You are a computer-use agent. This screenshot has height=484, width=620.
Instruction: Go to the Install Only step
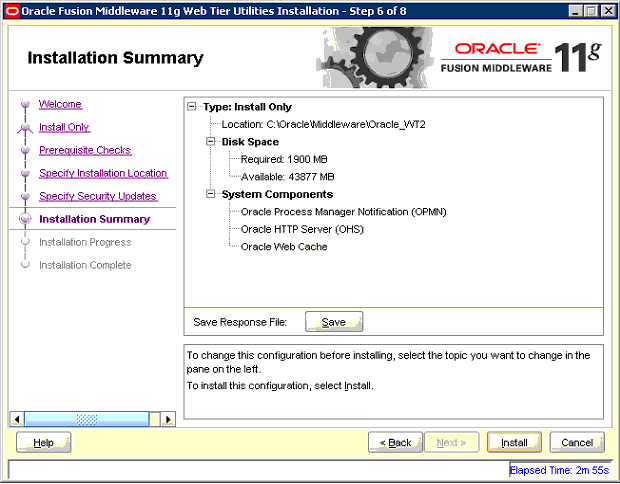click(x=64, y=127)
